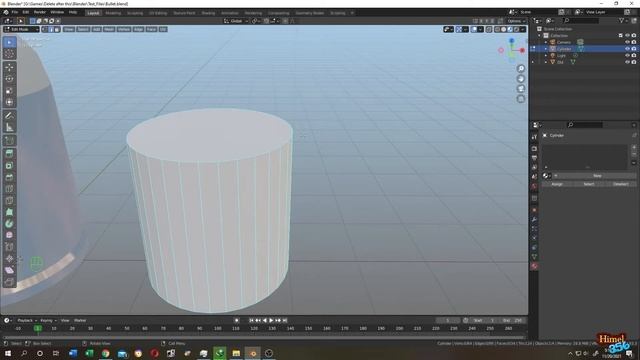The image size is (640, 360).
Task: Pick the Annotate pencil tool
Action: pyautogui.click(x=9, y=116)
